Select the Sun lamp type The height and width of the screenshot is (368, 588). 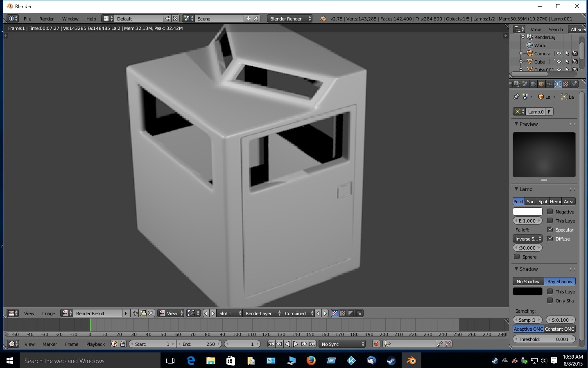pyautogui.click(x=531, y=202)
